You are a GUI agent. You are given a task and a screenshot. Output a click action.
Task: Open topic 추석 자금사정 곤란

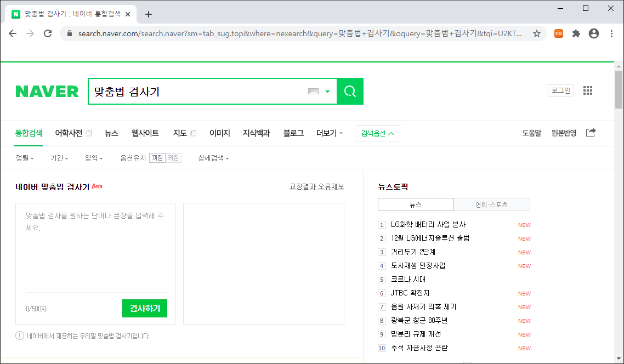(x=419, y=348)
